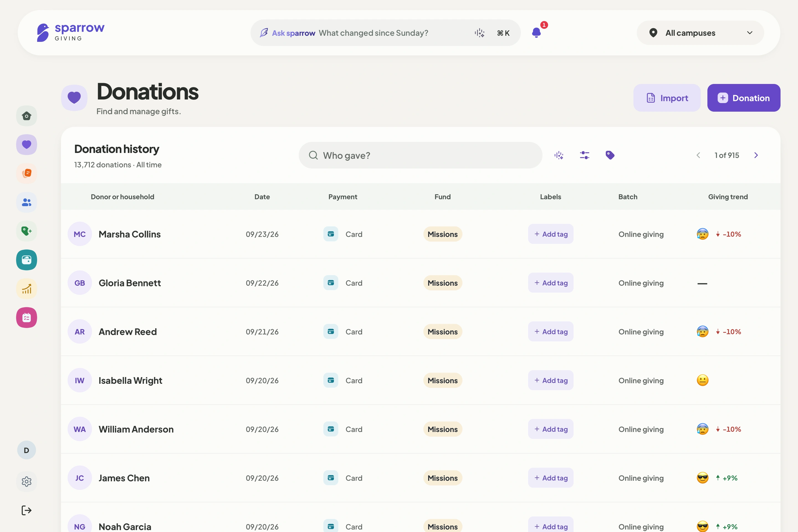Open the D user avatar
Image resolution: width=798 pixels, height=532 pixels.
27,450
